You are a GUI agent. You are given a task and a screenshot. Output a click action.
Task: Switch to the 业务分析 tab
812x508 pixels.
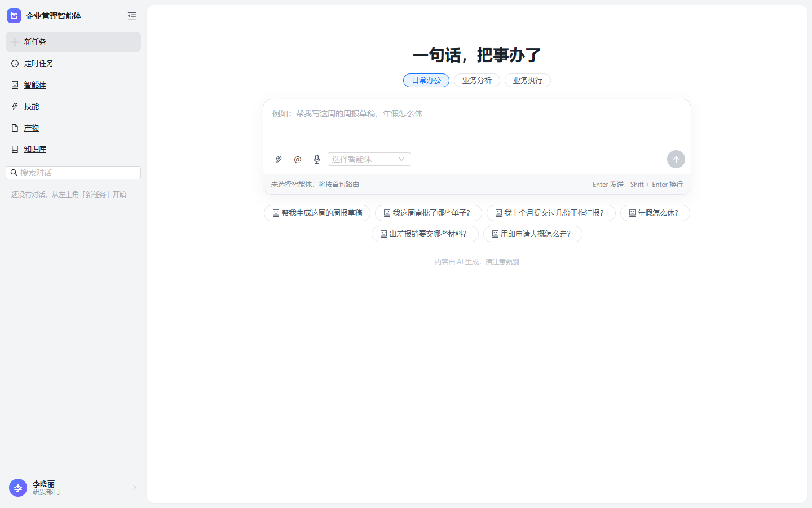click(x=477, y=80)
